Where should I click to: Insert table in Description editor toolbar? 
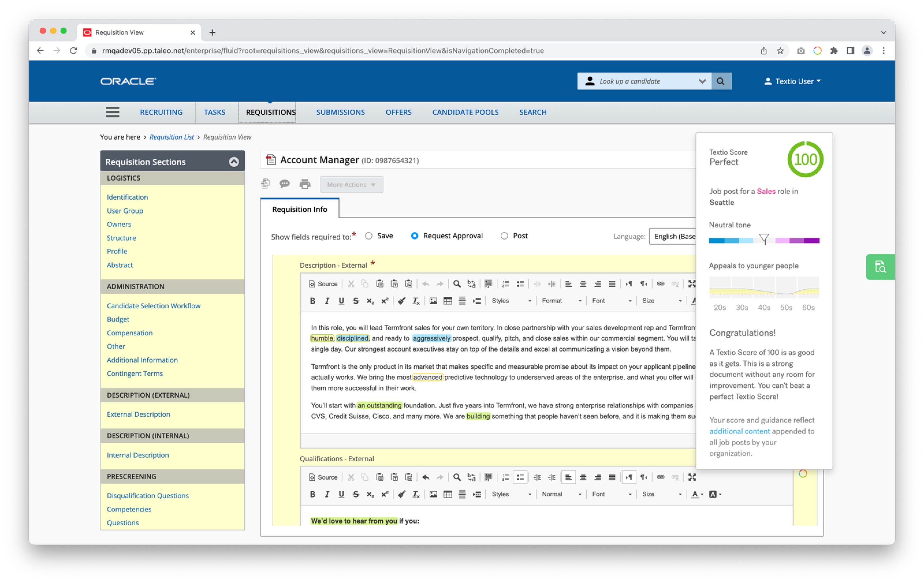point(448,301)
